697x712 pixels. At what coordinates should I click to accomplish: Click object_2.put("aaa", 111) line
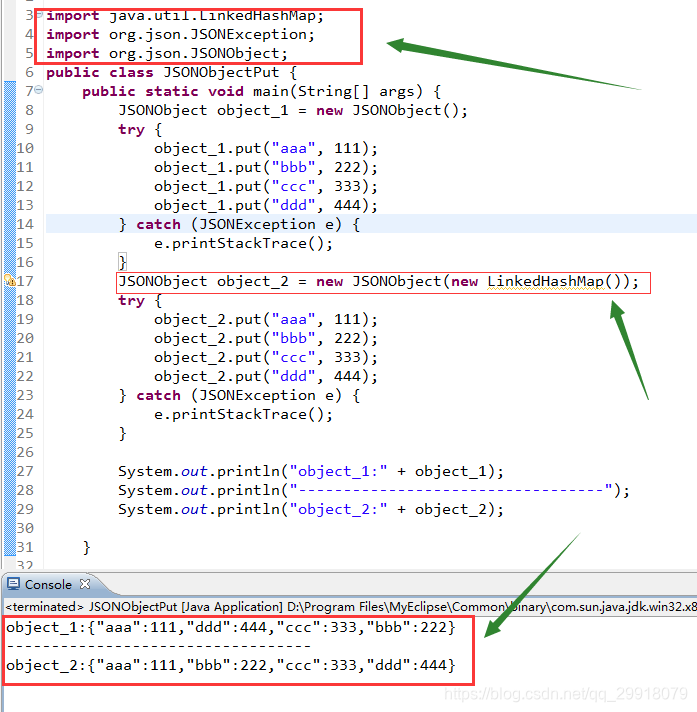click(266, 320)
